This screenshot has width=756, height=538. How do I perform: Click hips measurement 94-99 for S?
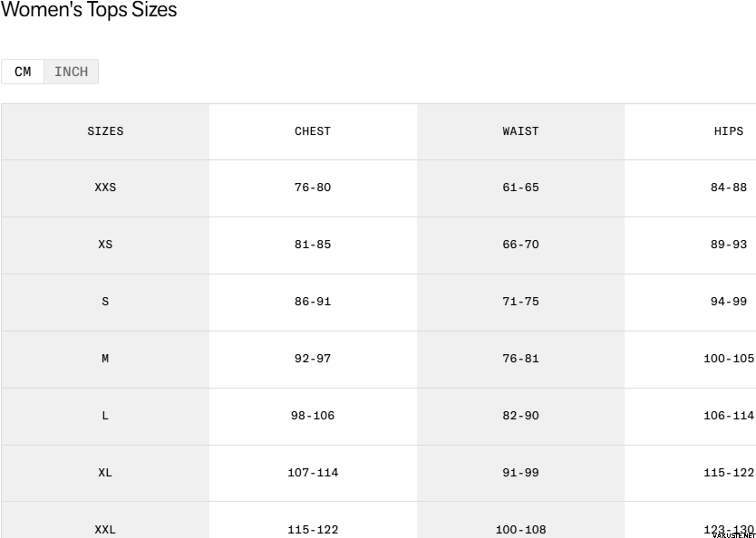pyautogui.click(x=728, y=302)
